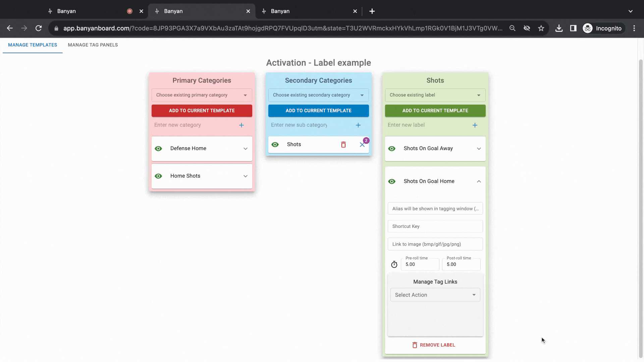Viewport: 644px width, 362px height.
Task: Click the Home Shots category name
Action: click(185, 176)
